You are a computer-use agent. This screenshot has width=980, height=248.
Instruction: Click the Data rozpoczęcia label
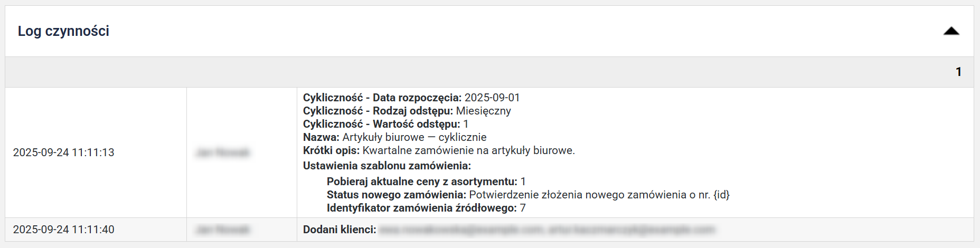(x=382, y=98)
